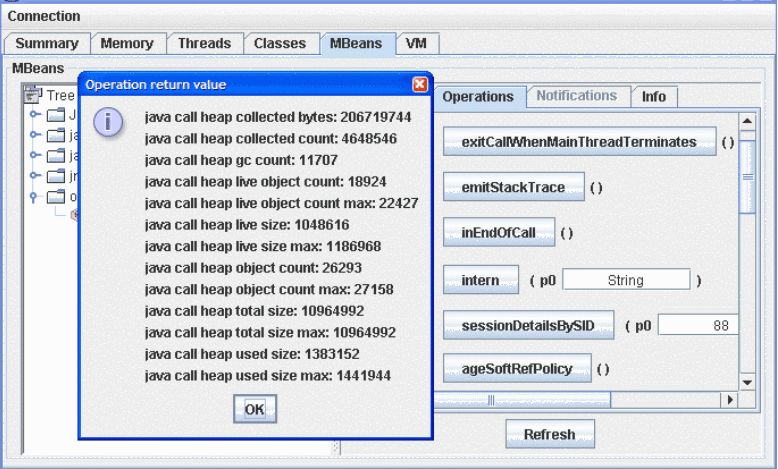Image resolution: width=778 pixels, height=469 pixels.
Task: Open the Connection menu
Action: pyautogui.click(x=44, y=16)
